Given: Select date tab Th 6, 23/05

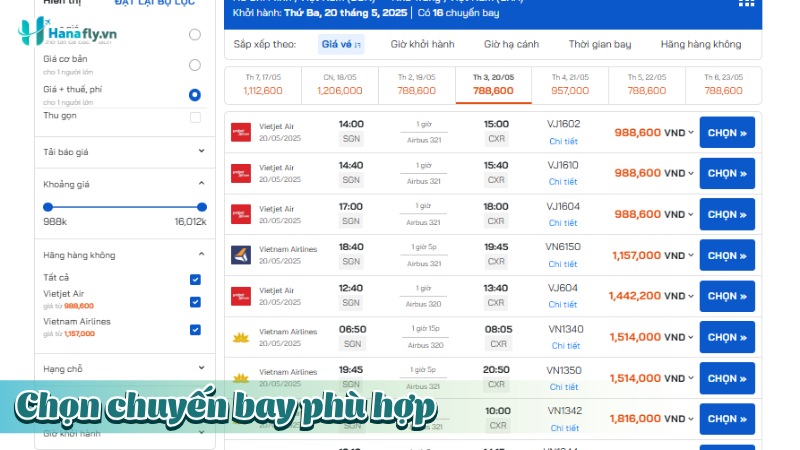Looking at the screenshot, I should click(x=723, y=85).
